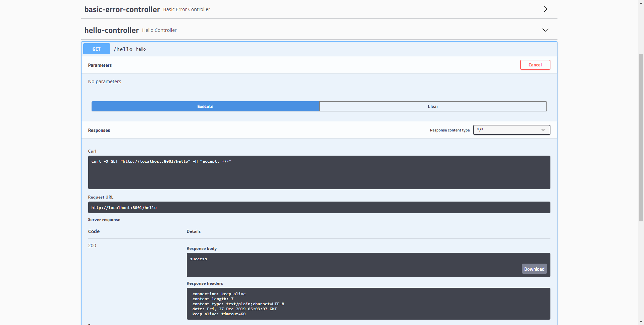Click the connection: keep-alive header line
This screenshot has width=644, height=325.
click(219, 294)
